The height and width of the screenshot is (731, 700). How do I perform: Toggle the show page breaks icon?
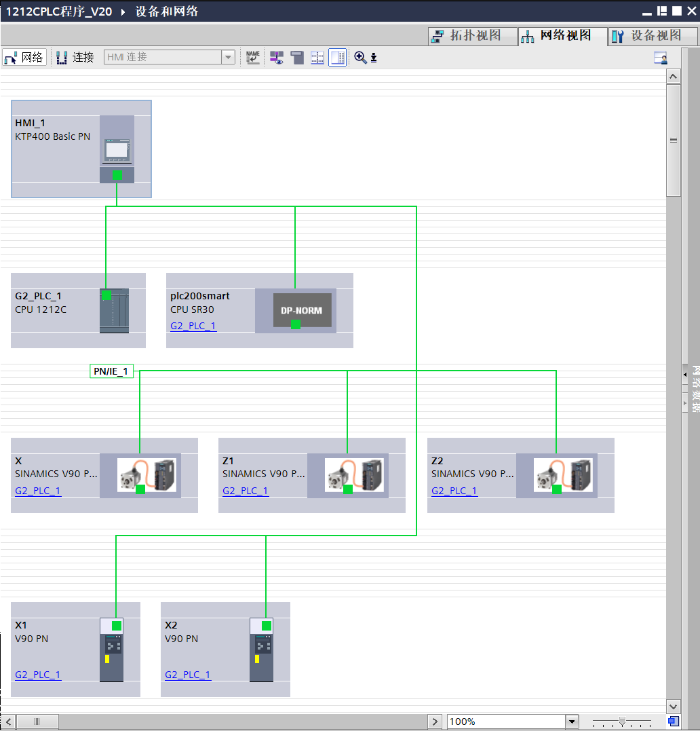click(317, 58)
